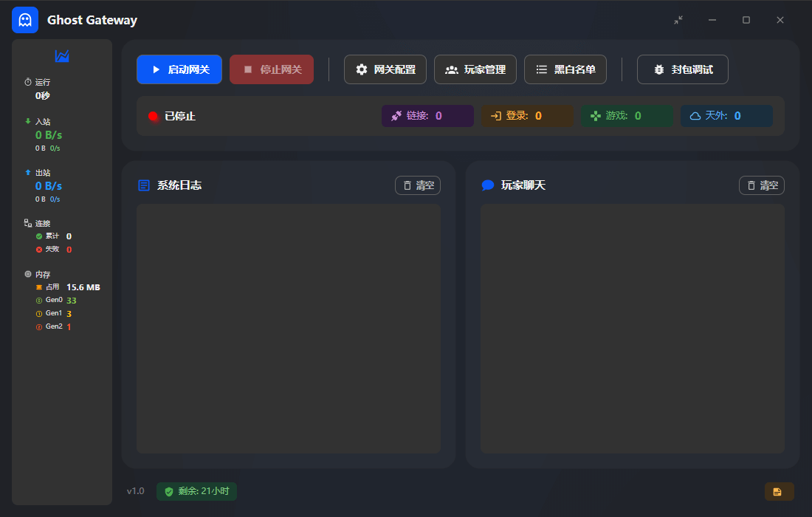This screenshot has width=812, height=517.
Task: Click the green 游戏 game counter badge
Action: pyautogui.click(x=627, y=116)
